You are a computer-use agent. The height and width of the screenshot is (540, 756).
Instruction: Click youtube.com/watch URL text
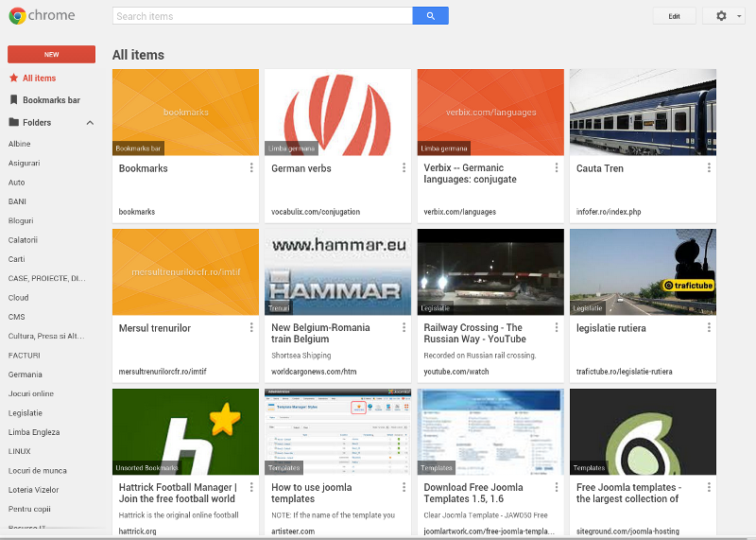[456, 372]
